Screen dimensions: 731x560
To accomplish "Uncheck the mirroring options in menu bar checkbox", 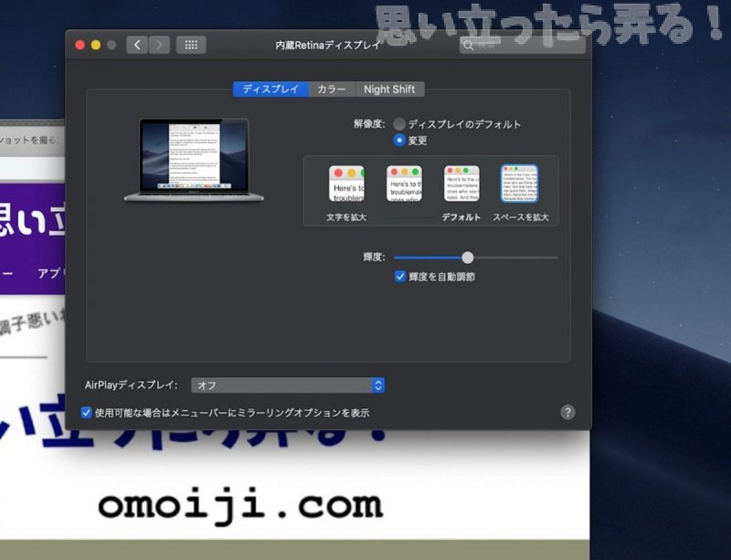I will (x=87, y=412).
